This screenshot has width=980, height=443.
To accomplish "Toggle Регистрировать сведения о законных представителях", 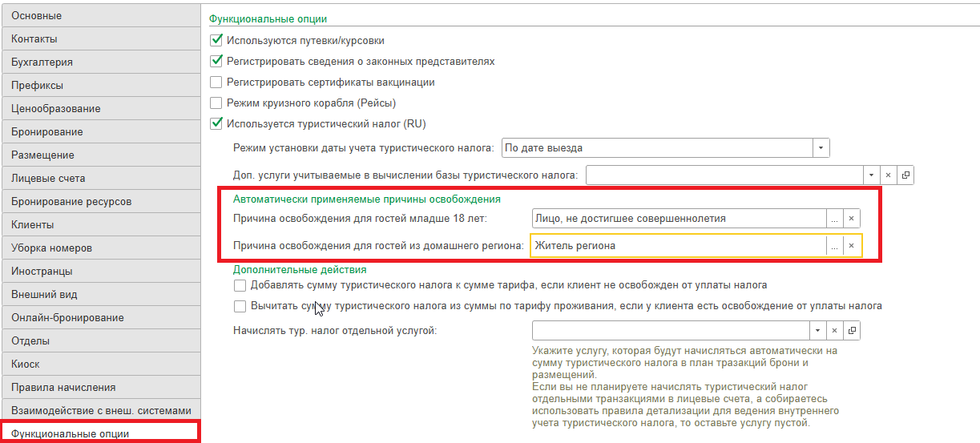I will 216,61.
